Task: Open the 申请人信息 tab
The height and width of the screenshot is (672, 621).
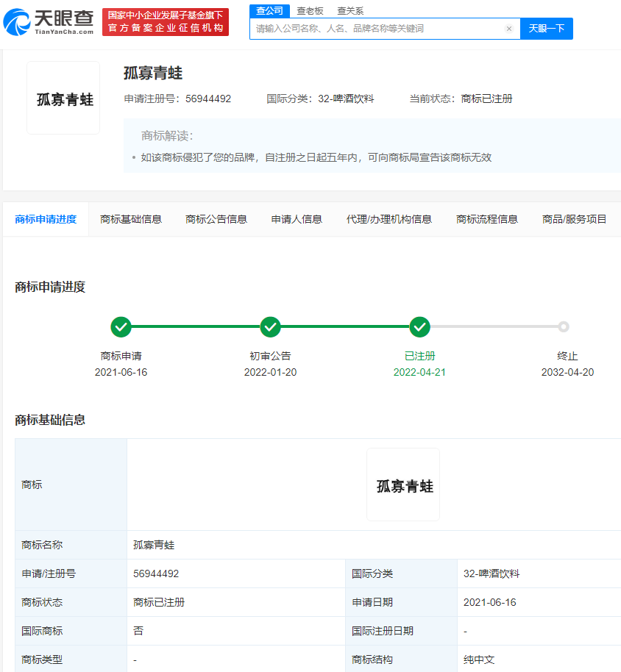Action: (x=297, y=219)
